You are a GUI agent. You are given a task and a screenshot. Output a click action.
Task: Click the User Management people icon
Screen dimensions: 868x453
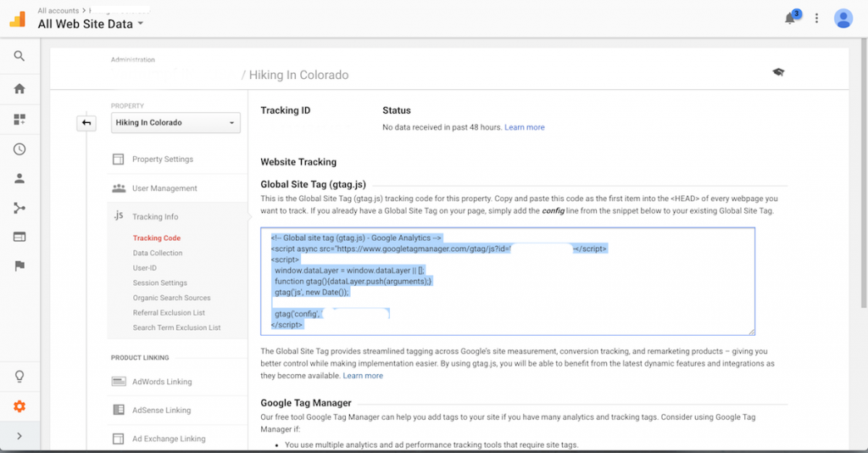(x=119, y=188)
